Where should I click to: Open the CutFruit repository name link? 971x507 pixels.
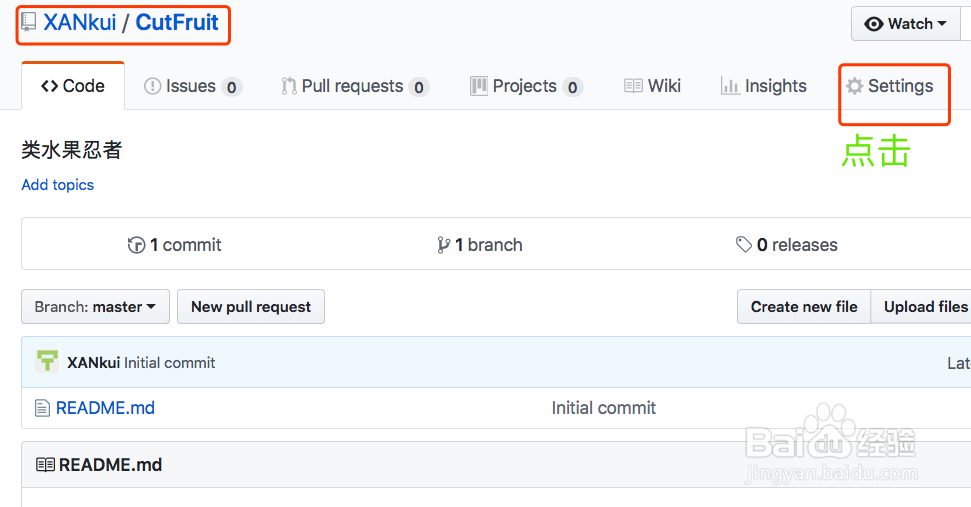click(x=177, y=22)
